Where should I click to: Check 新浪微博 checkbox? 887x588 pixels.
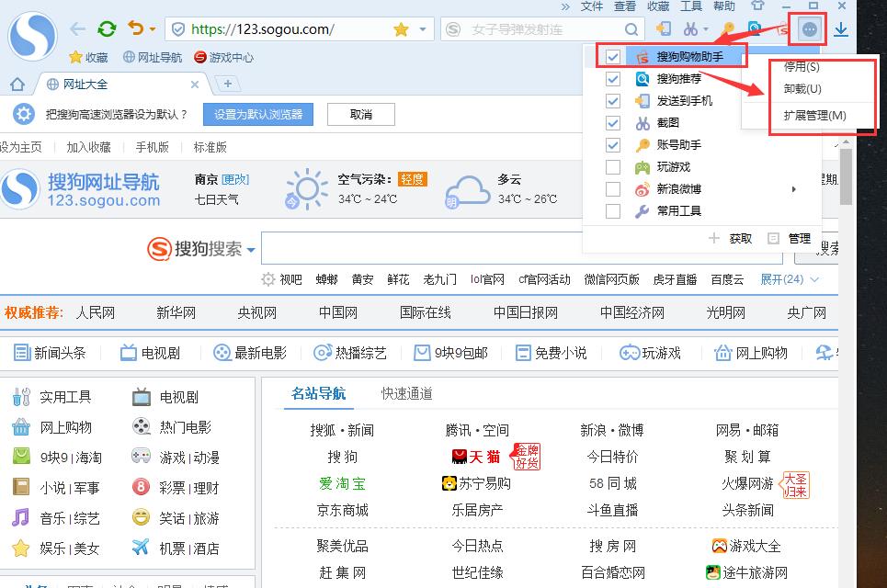click(613, 189)
